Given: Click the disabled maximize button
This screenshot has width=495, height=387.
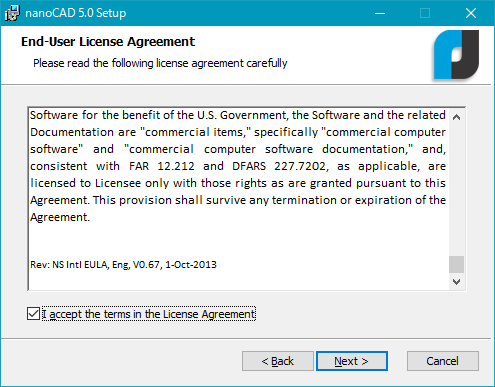Looking at the screenshot, I should pyautogui.click(x=425, y=13).
